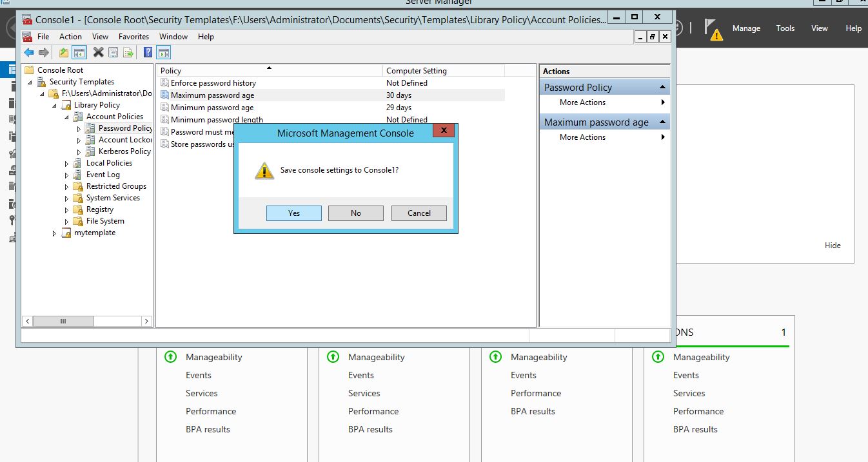Click the blue Help question mark icon

click(x=148, y=53)
